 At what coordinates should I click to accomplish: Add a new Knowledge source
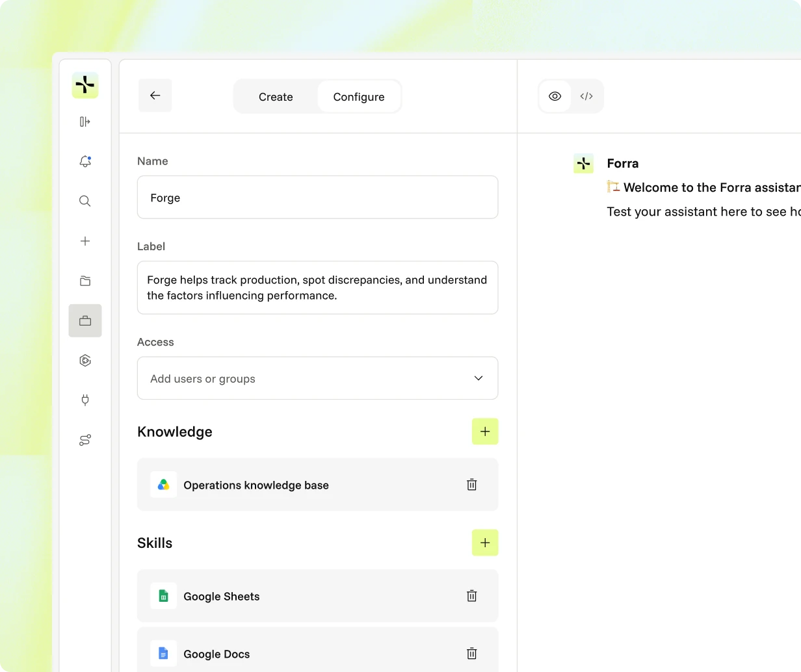pos(485,432)
